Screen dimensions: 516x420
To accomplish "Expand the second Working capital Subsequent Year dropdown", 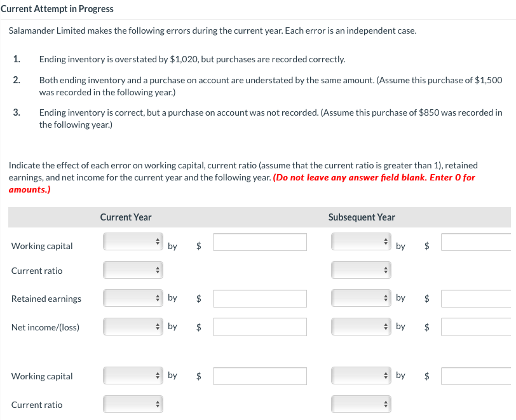I will click(360, 375).
